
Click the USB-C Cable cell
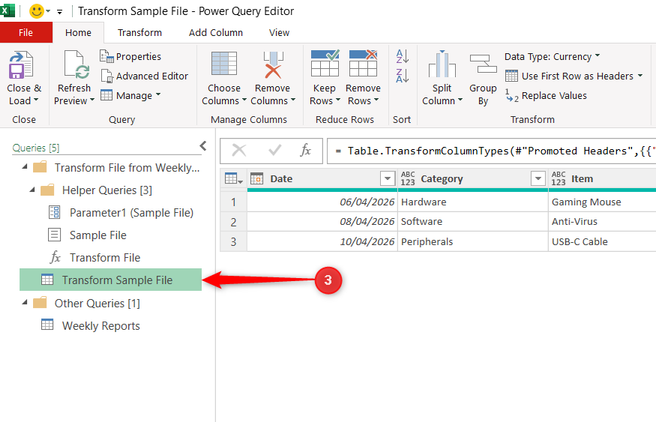[602, 242]
